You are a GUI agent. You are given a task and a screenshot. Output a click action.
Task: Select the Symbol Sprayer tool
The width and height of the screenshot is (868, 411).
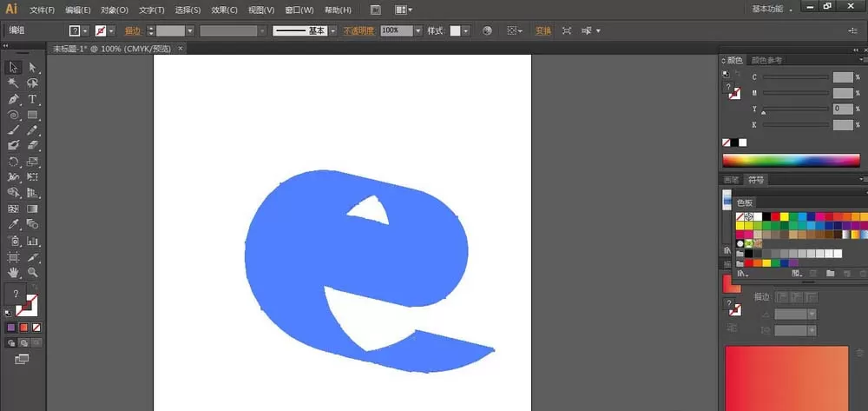[x=13, y=241]
